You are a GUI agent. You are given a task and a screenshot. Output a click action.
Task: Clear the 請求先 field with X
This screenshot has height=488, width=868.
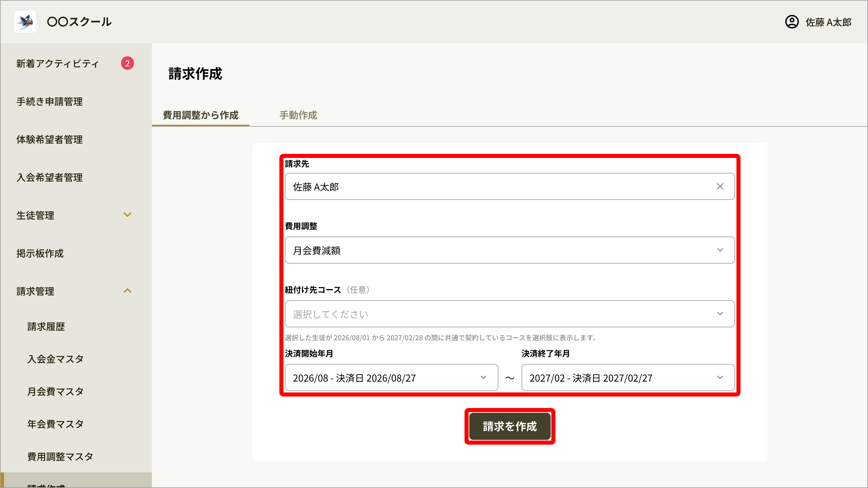point(720,186)
